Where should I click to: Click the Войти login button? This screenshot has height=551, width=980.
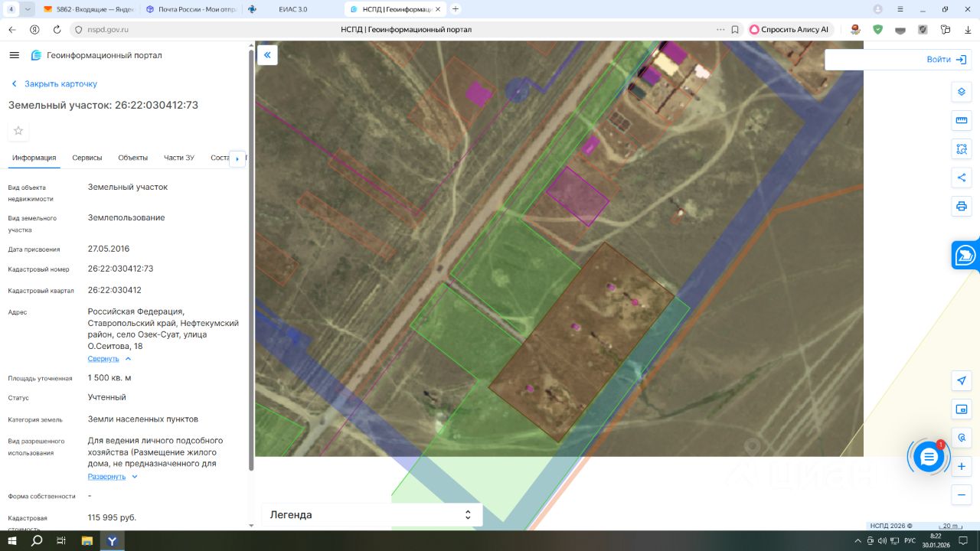[949, 60]
